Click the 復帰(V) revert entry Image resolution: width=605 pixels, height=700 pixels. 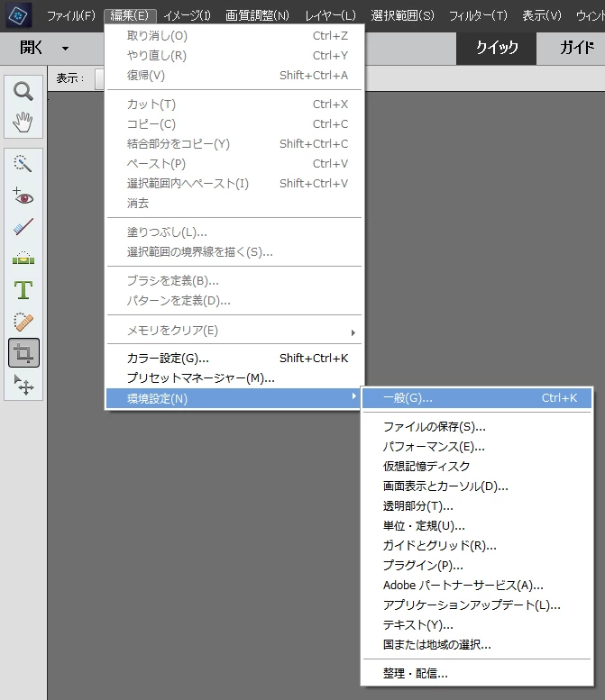[234, 76]
